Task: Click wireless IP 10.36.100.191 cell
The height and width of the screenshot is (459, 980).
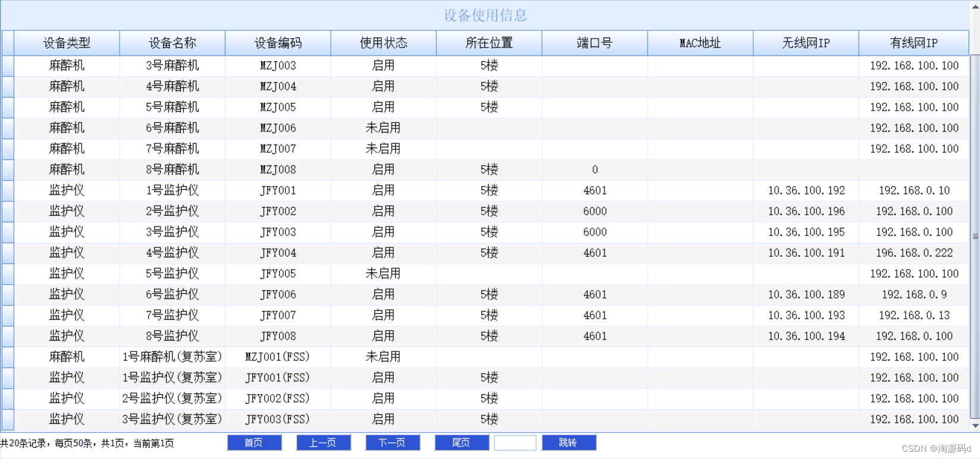Action: coord(806,253)
